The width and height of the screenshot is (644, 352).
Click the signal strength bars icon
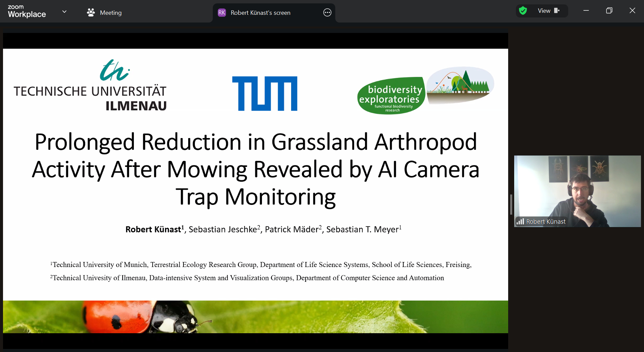tap(520, 222)
